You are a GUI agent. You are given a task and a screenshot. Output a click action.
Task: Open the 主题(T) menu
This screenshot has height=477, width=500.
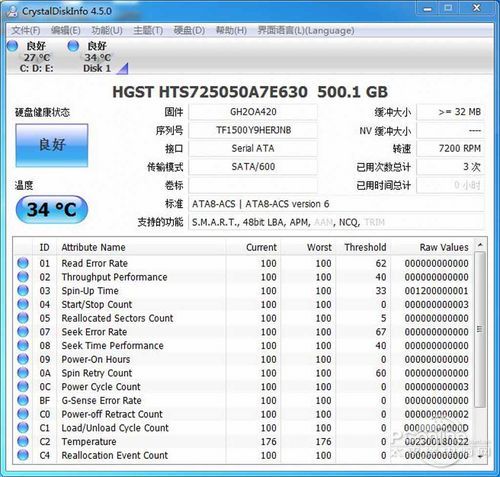148,31
